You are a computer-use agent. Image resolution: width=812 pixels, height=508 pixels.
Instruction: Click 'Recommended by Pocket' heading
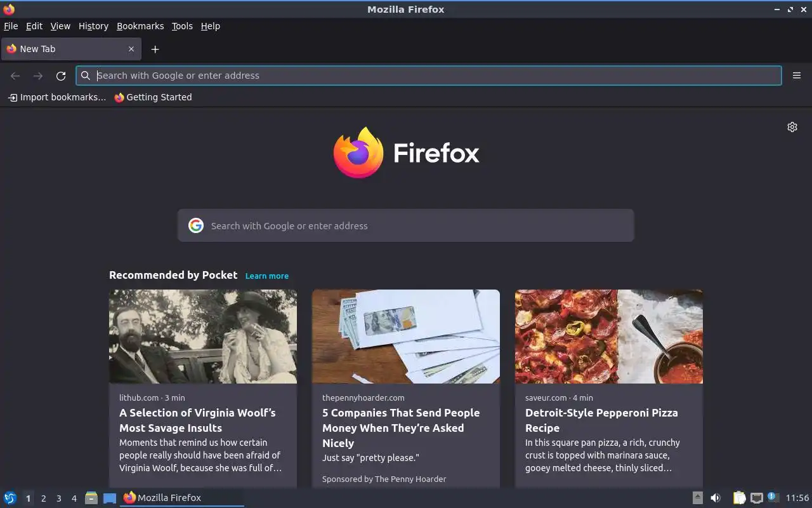[x=173, y=275]
